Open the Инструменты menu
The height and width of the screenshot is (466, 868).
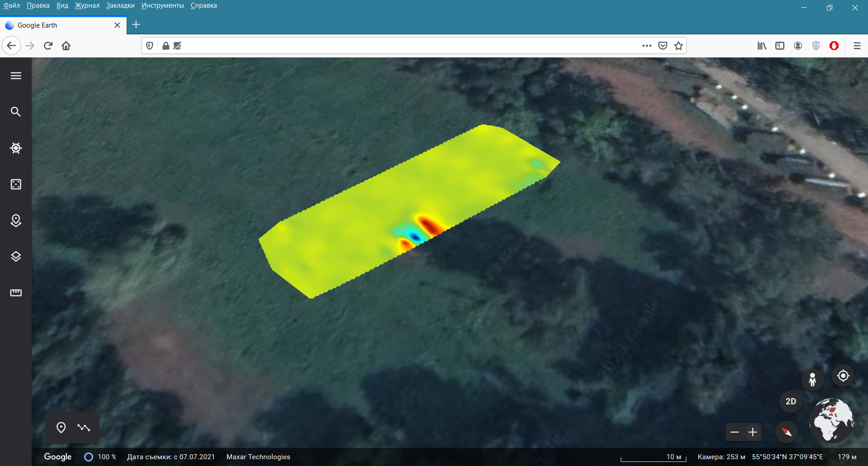(x=163, y=5)
